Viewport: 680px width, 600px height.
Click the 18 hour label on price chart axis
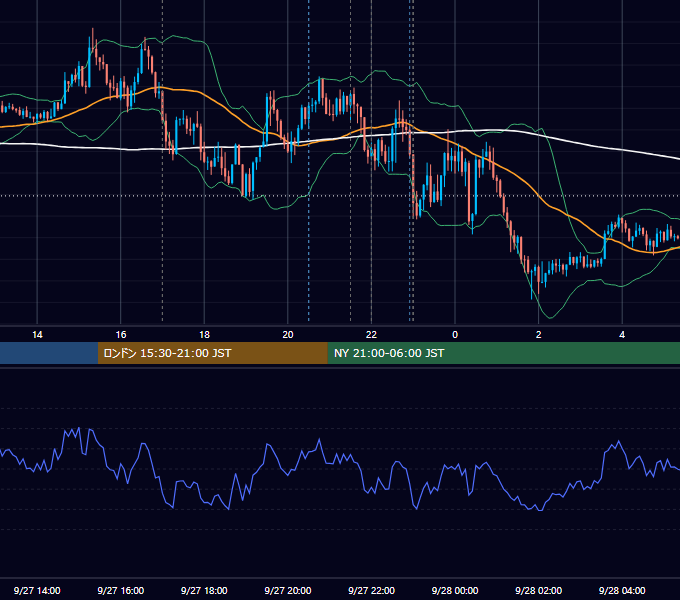click(x=204, y=335)
